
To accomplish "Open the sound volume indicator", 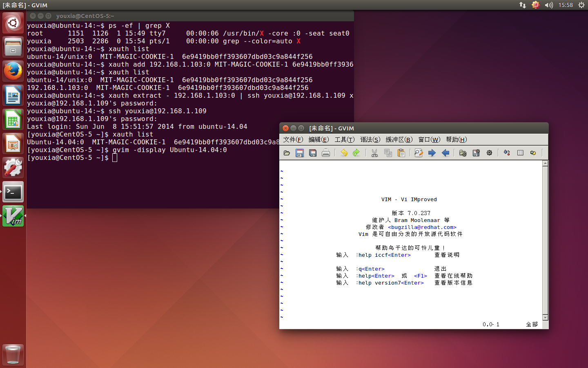I will [549, 5].
